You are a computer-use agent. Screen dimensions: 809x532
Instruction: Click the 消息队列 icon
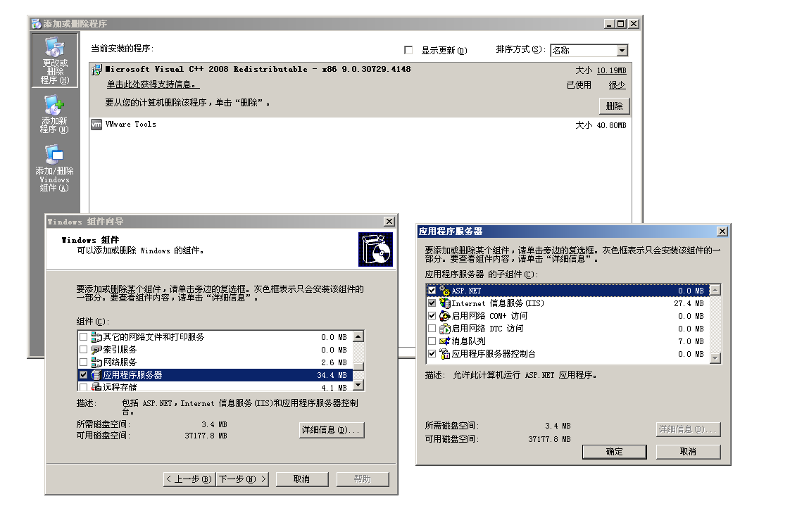pyautogui.click(x=445, y=341)
